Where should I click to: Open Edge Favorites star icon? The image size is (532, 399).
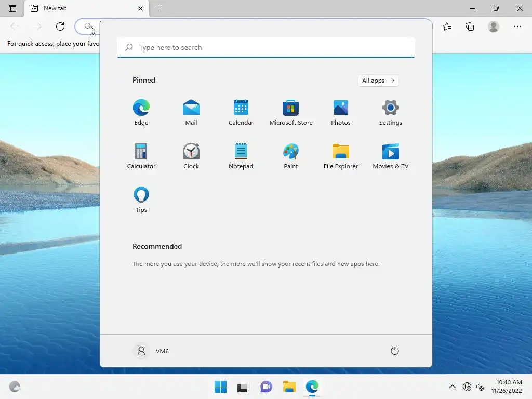click(447, 26)
